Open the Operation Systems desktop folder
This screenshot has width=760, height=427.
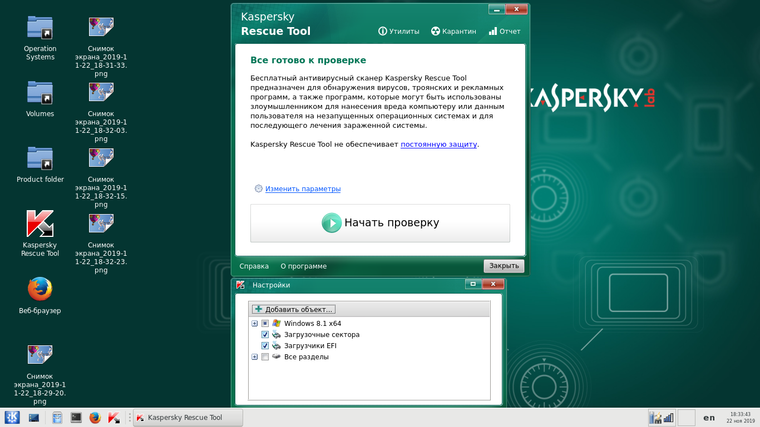click(40, 38)
